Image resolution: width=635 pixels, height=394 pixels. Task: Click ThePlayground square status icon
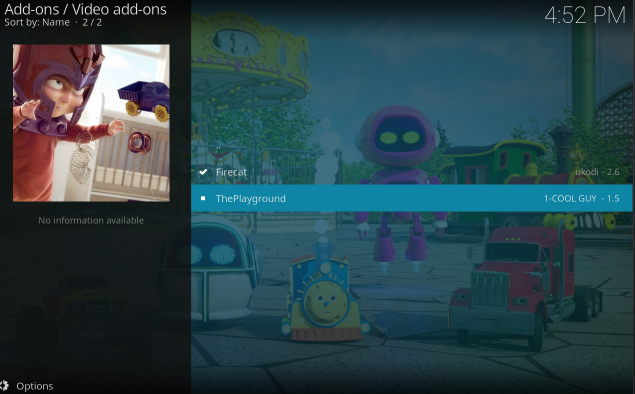[203, 198]
